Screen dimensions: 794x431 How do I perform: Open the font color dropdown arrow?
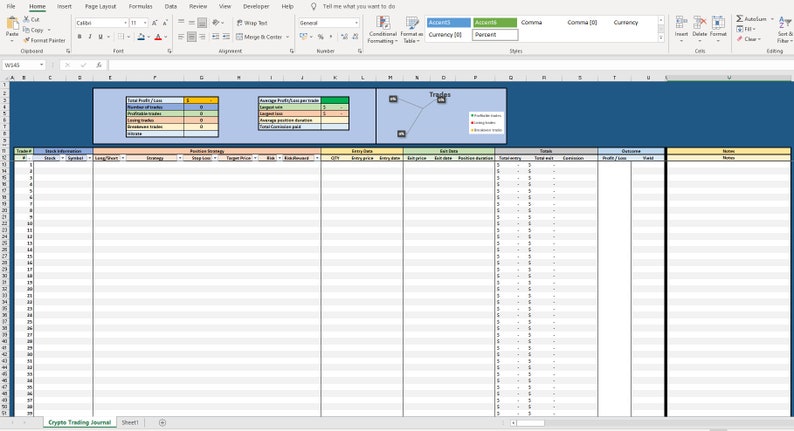click(165, 37)
